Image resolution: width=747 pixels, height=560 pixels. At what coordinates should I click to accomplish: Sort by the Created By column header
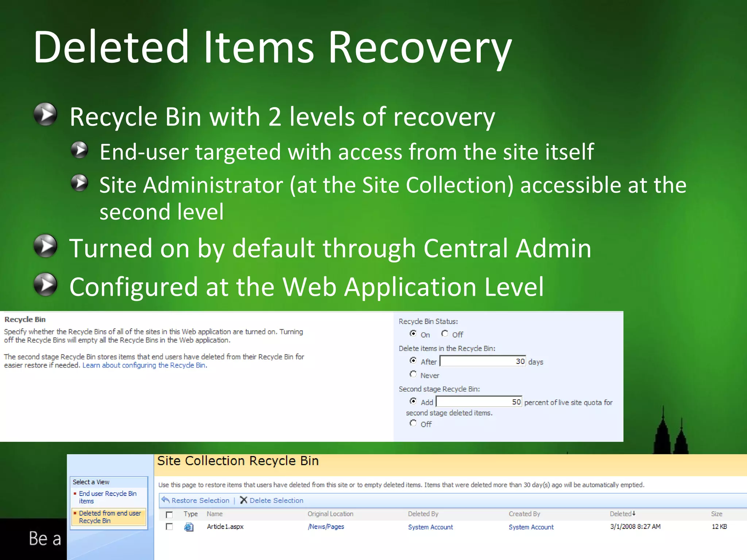point(524,514)
